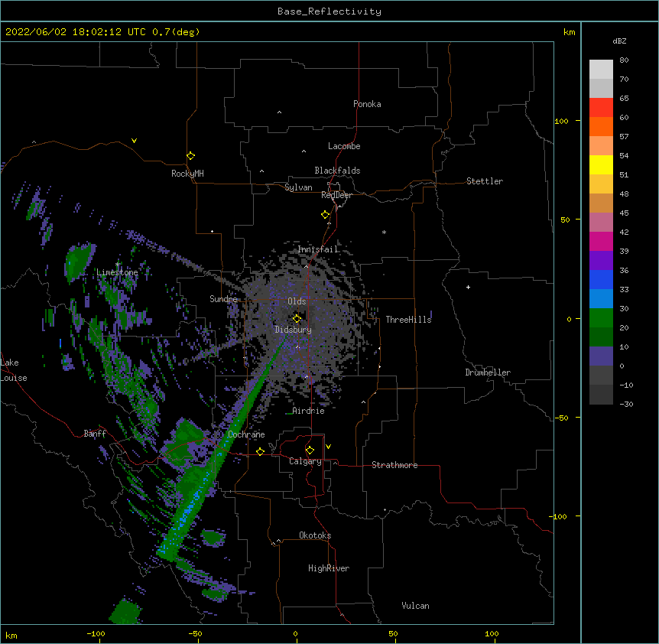Click the Strathmore label
This screenshot has width=659, height=644.
[394, 465]
